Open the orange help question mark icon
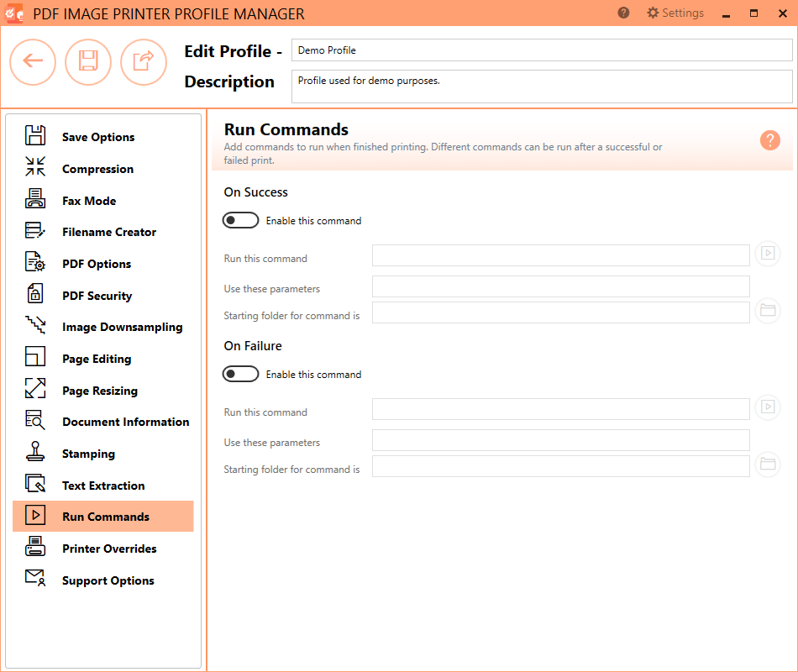The image size is (798, 672). pos(769,140)
